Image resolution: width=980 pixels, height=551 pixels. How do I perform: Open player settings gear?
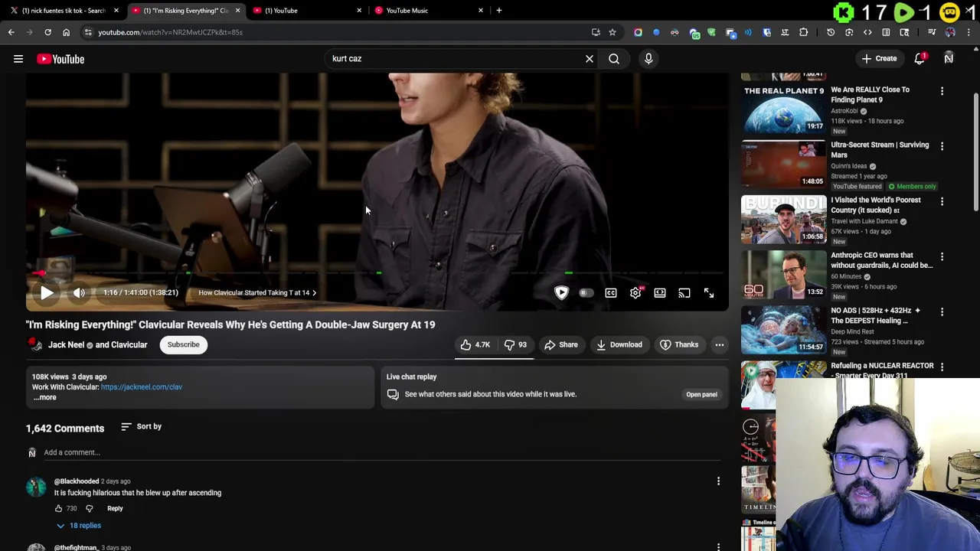[x=635, y=292]
